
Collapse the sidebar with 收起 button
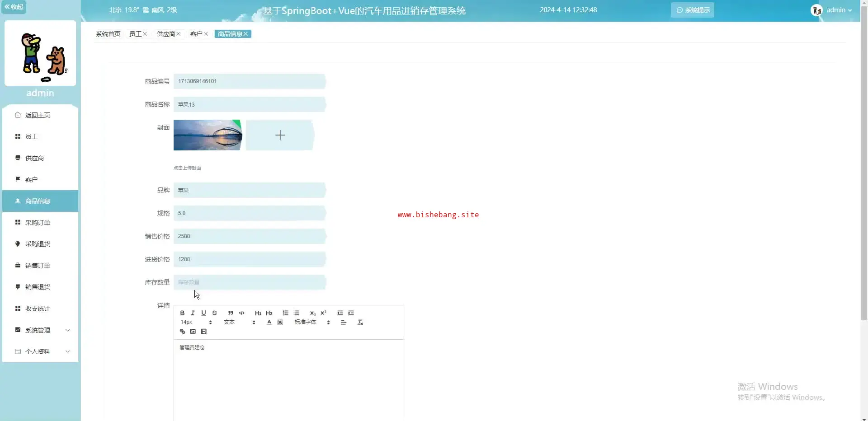14,7
